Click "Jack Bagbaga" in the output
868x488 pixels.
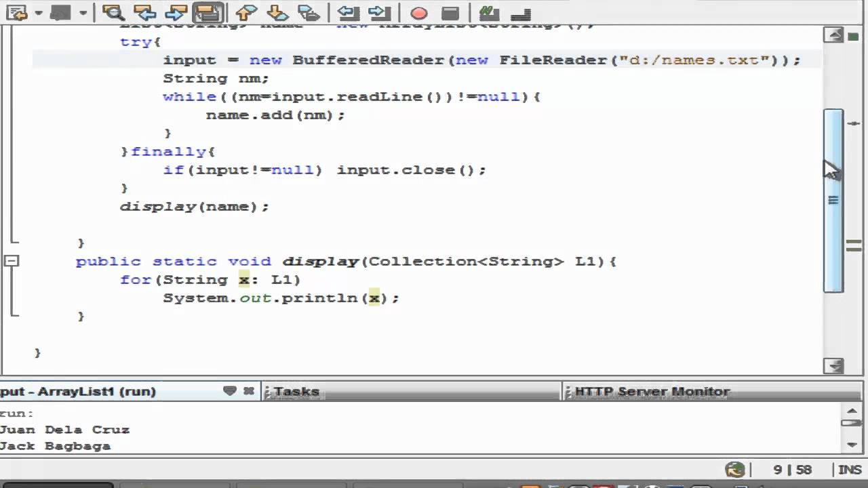(x=55, y=446)
